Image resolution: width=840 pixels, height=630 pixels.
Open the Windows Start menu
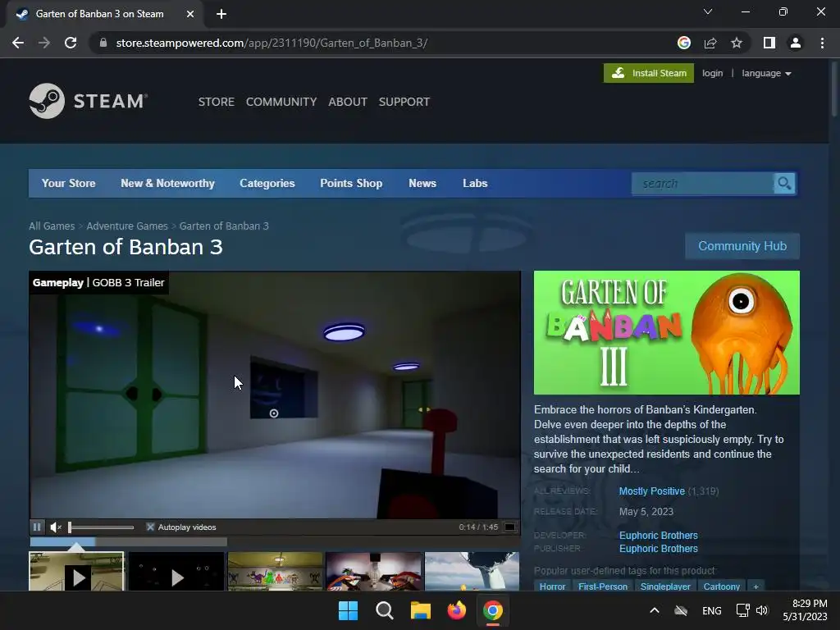(x=348, y=610)
